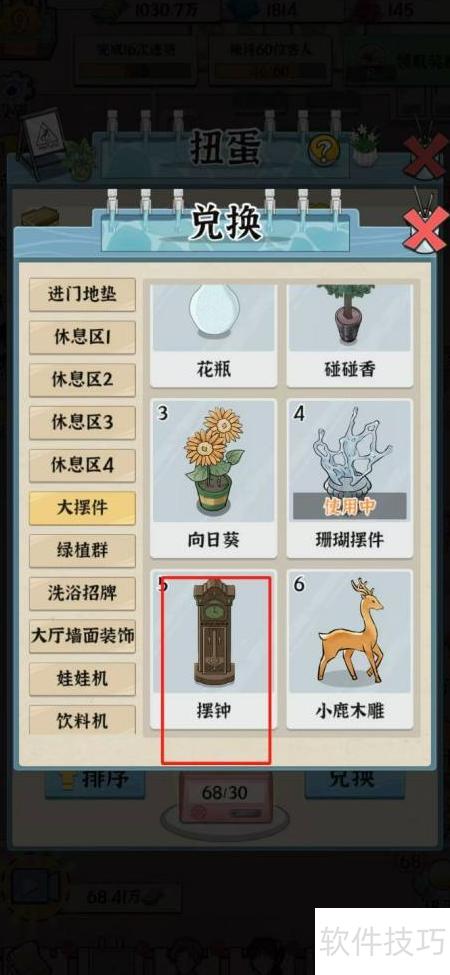
Task: Open the 休息区2 category
Action: [82, 380]
